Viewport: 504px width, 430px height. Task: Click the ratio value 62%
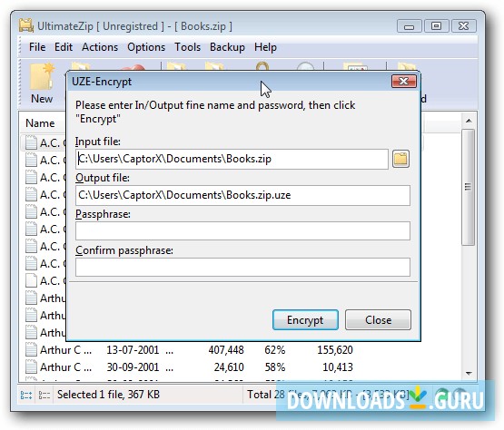(x=275, y=350)
